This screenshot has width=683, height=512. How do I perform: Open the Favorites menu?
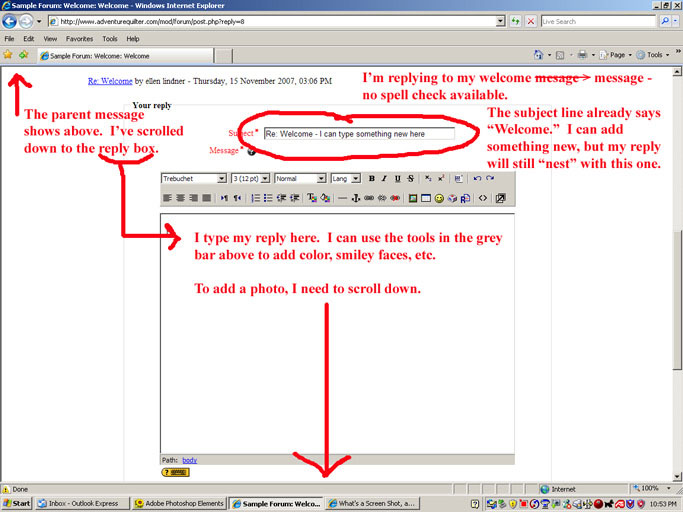[x=79, y=39]
